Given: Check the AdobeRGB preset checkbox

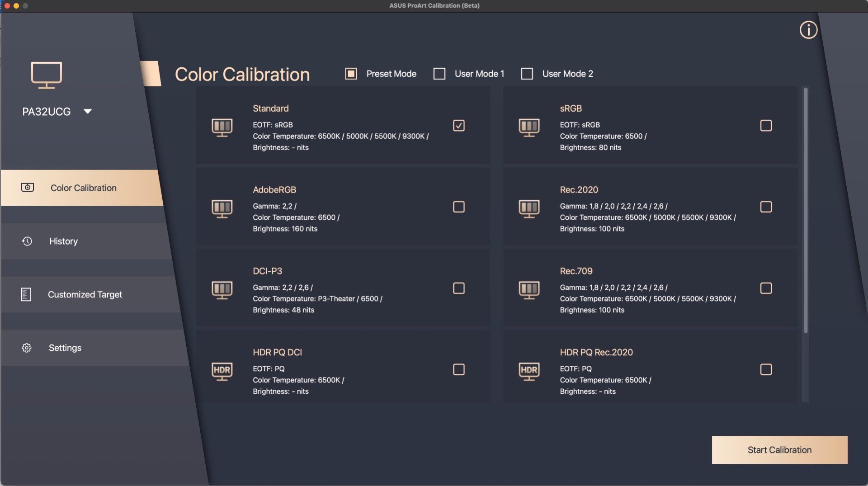Looking at the screenshot, I should pyautogui.click(x=459, y=207).
